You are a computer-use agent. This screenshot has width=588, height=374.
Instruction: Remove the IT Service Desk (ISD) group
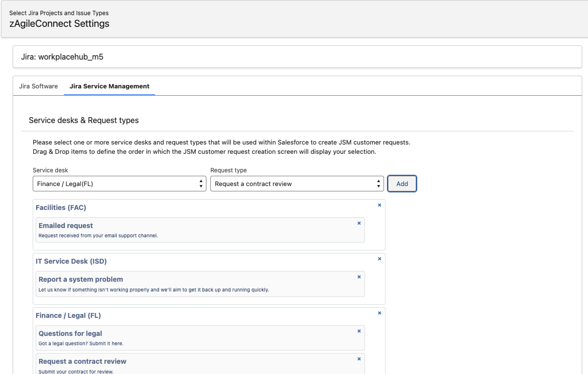[379, 259]
